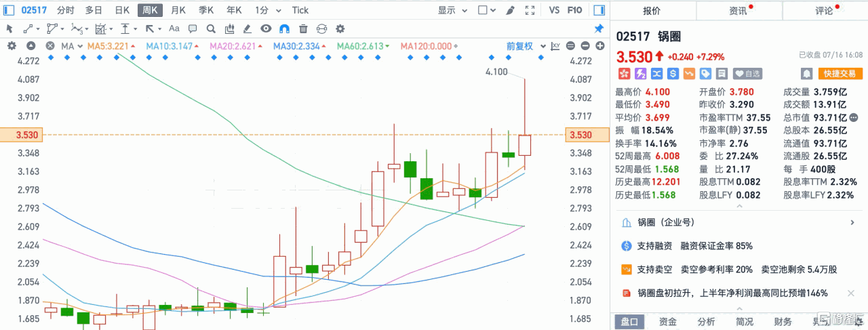Select the wave count drawing tool
The width and height of the screenshot is (868, 330).
tap(76, 28)
